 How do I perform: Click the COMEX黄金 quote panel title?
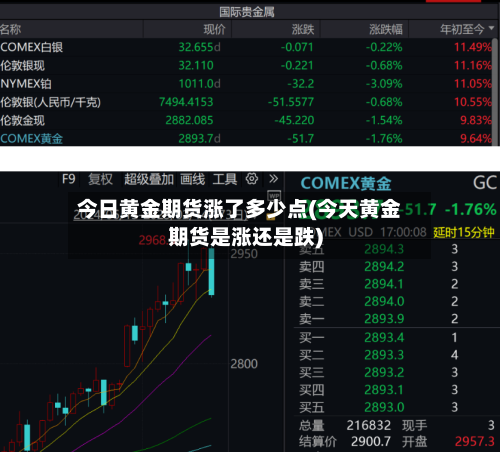click(x=346, y=183)
